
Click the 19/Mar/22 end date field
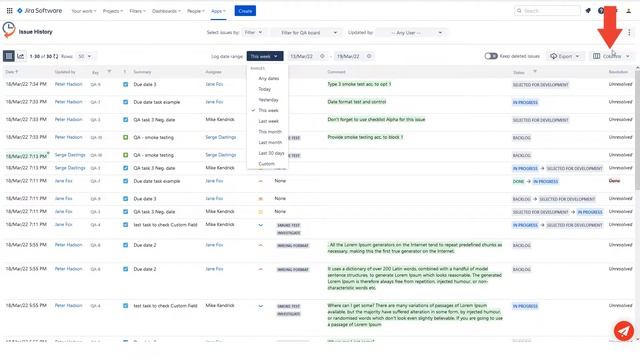pyautogui.click(x=354, y=56)
